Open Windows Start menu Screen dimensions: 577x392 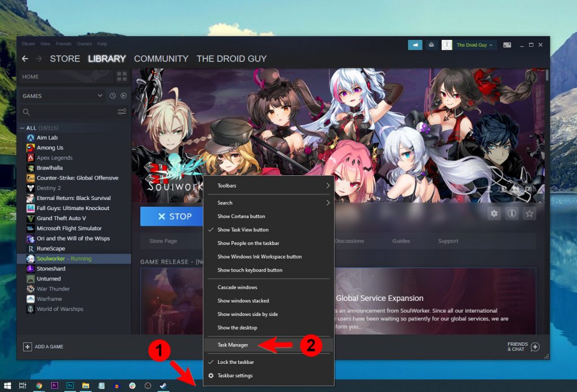tap(7, 386)
